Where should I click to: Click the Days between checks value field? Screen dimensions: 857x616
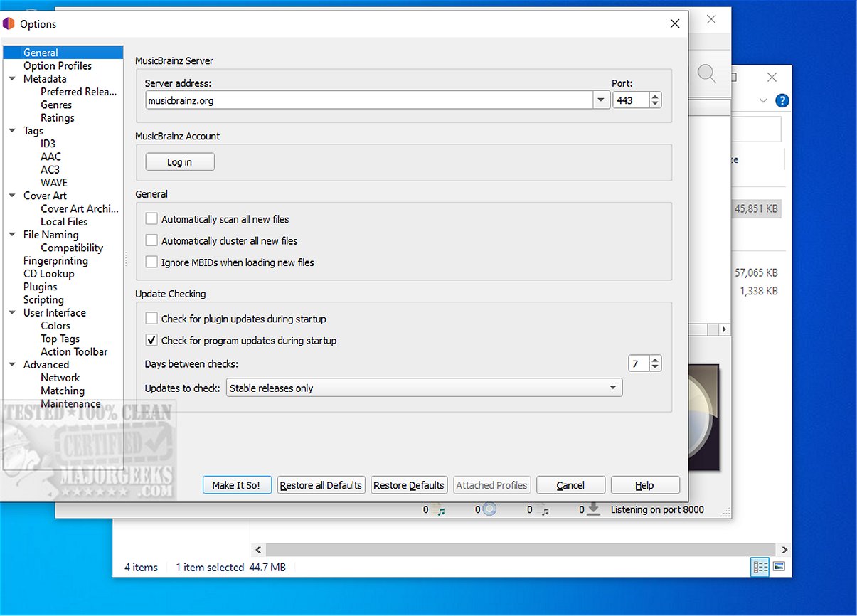[638, 363]
